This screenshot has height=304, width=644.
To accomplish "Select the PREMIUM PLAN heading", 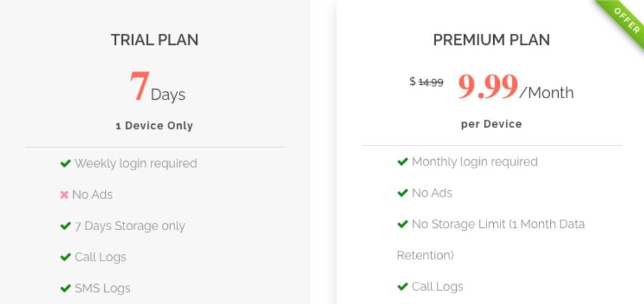I will (x=492, y=40).
